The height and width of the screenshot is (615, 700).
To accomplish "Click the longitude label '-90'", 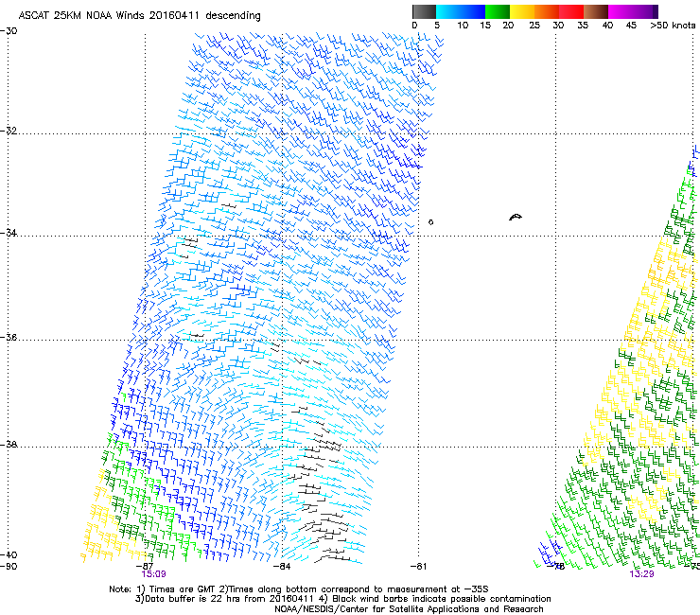I will (9, 567).
